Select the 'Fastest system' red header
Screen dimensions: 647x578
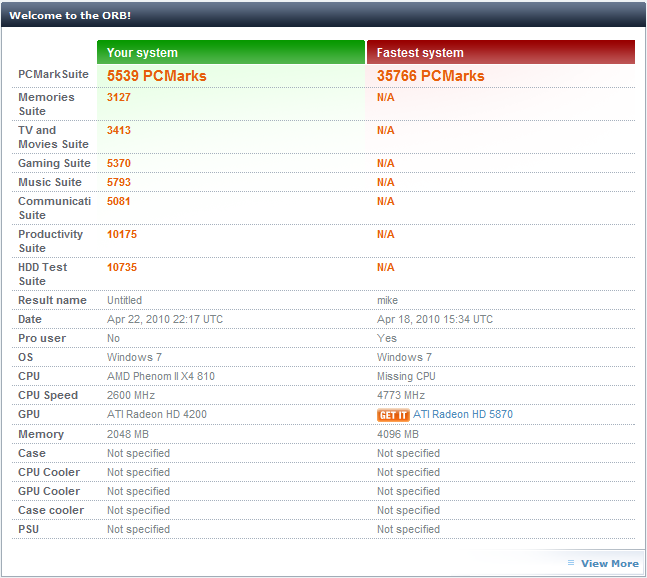501,52
